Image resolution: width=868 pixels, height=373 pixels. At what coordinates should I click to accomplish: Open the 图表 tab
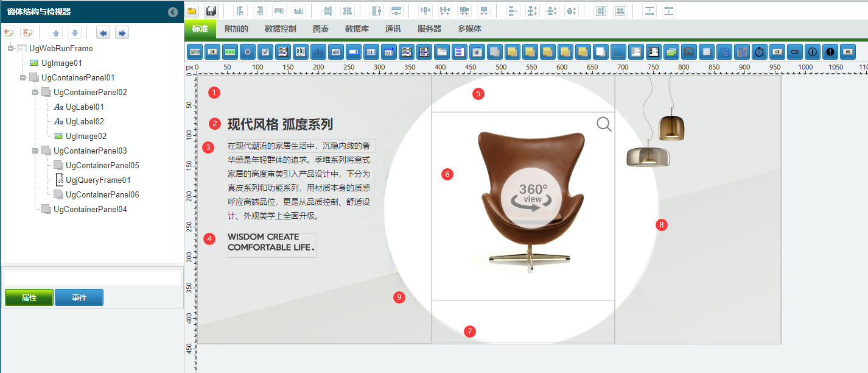coord(321,29)
